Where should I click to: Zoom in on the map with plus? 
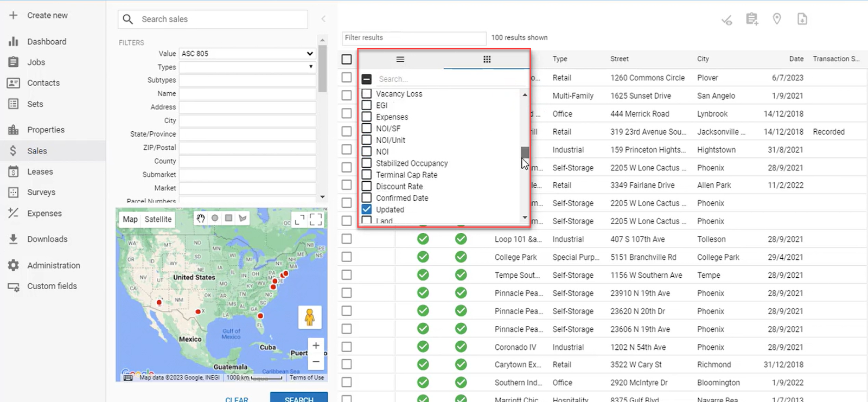(x=316, y=346)
